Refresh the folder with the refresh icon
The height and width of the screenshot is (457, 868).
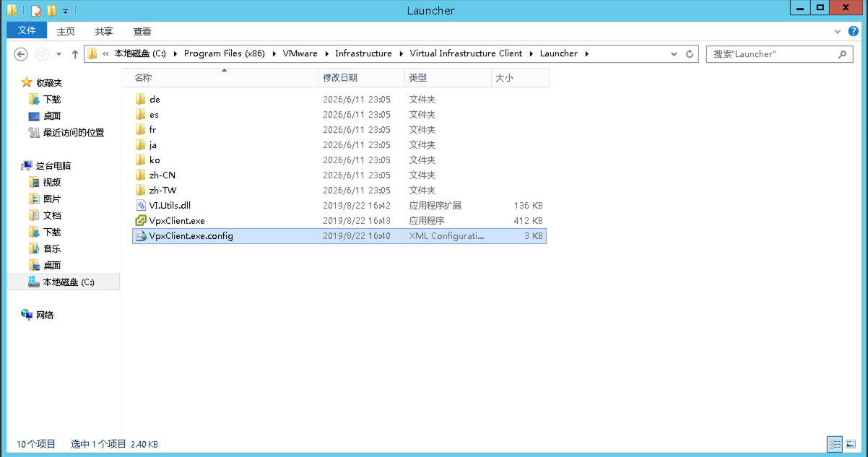point(690,54)
